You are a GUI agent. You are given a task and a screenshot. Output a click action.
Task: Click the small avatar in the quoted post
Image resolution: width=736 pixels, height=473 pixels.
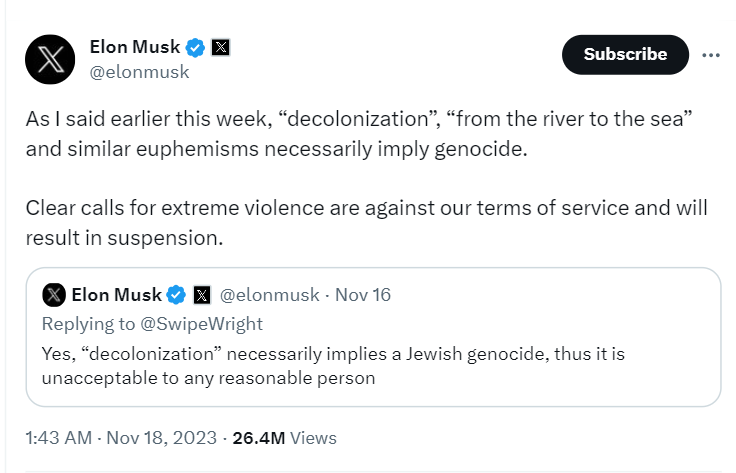pos(55,294)
